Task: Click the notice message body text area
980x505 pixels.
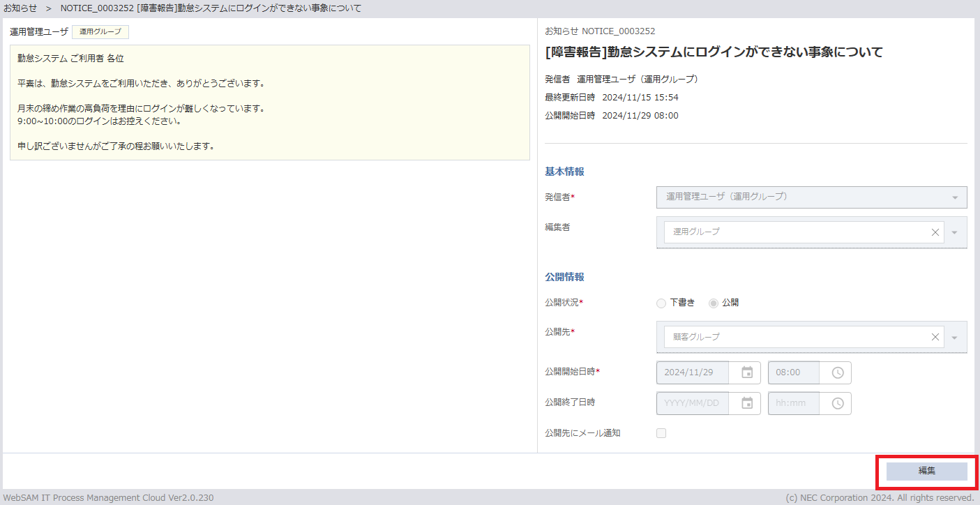Action: [x=269, y=103]
